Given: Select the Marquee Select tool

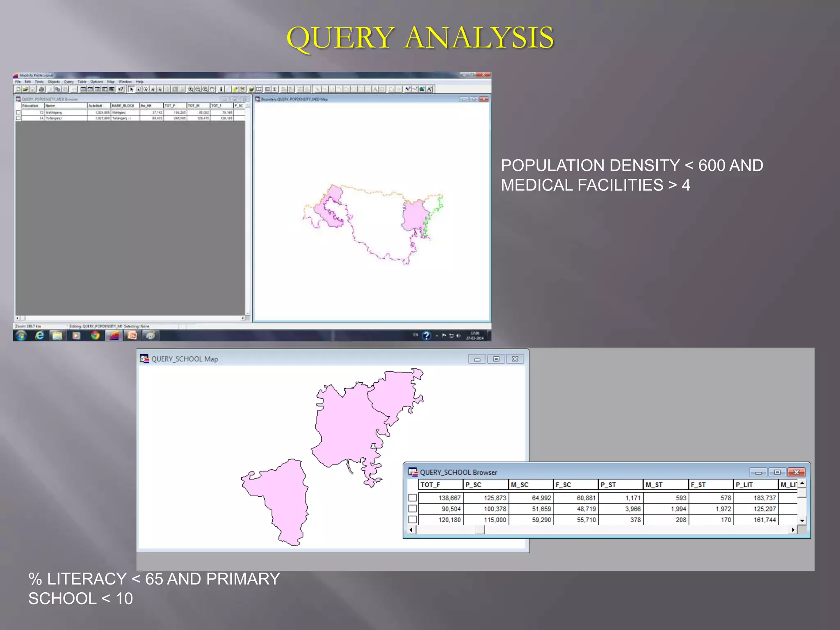Looking at the screenshot, I should click(138, 89).
